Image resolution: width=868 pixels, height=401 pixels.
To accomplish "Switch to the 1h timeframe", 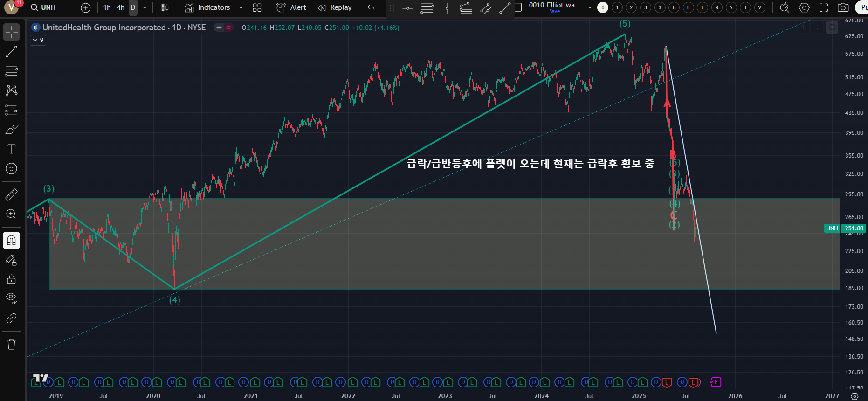I will pyautogui.click(x=107, y=7).
